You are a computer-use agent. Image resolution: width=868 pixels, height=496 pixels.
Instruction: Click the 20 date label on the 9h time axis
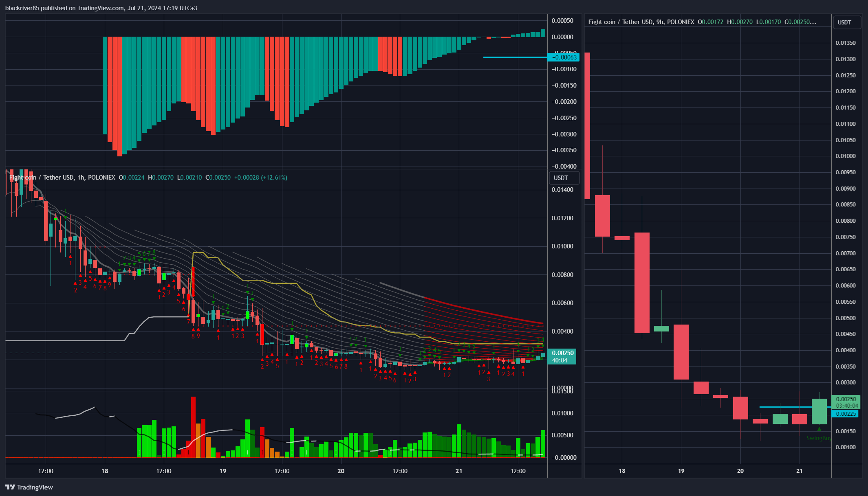[x=740, y=471]
